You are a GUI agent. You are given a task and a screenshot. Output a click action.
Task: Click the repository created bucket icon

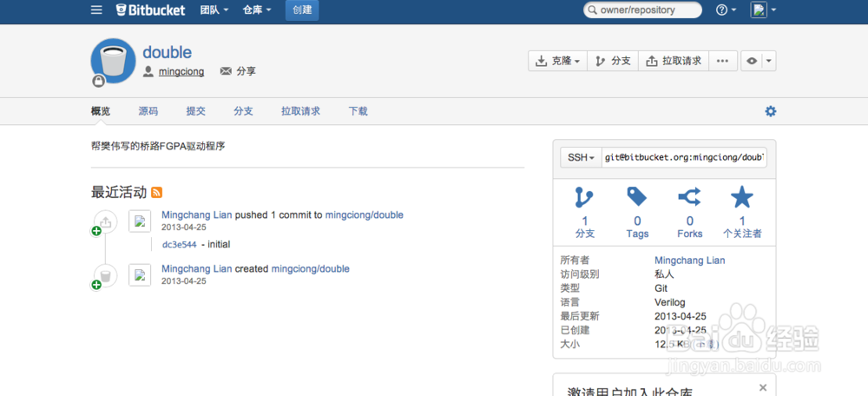point(105,275)
